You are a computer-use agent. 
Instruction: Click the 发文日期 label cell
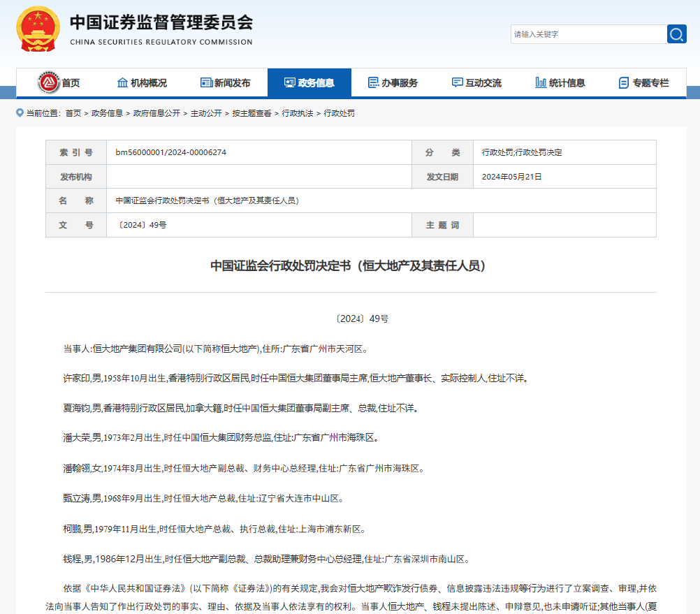[442, 177]
